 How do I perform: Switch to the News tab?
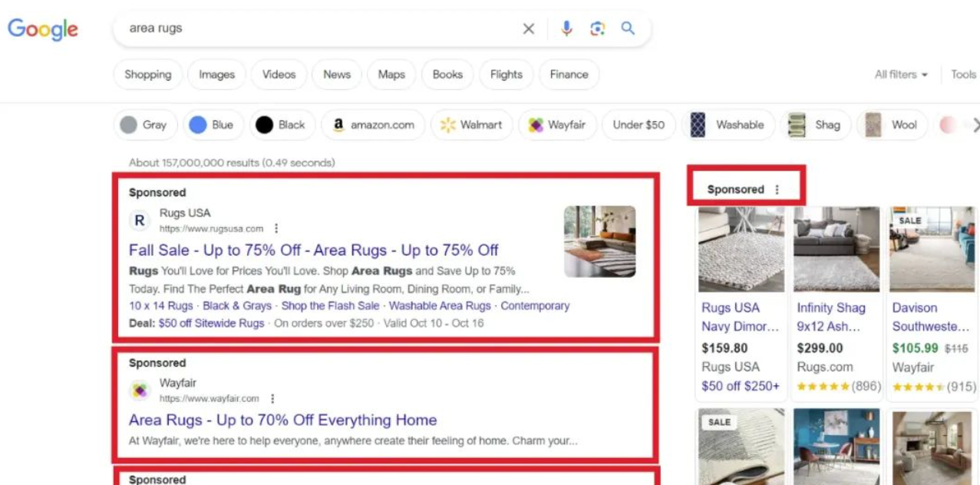click(x=337, y=74)
